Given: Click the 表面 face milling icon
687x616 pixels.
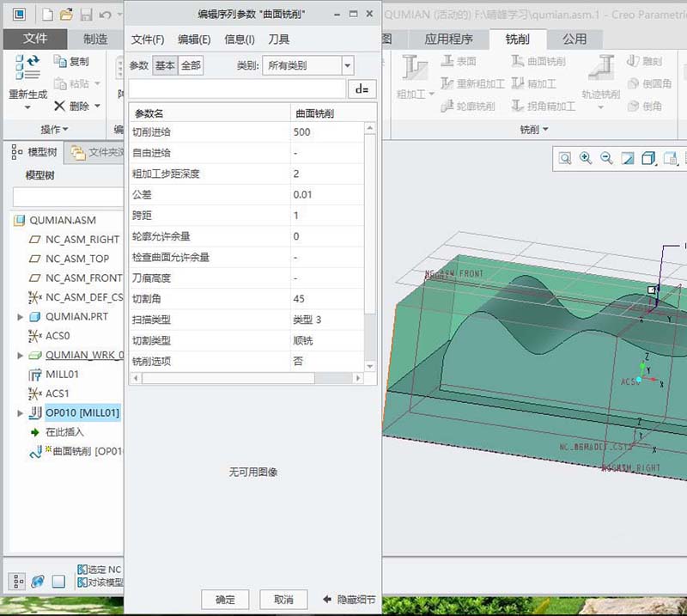Looking at the screenshot, I should coord(447,61).
